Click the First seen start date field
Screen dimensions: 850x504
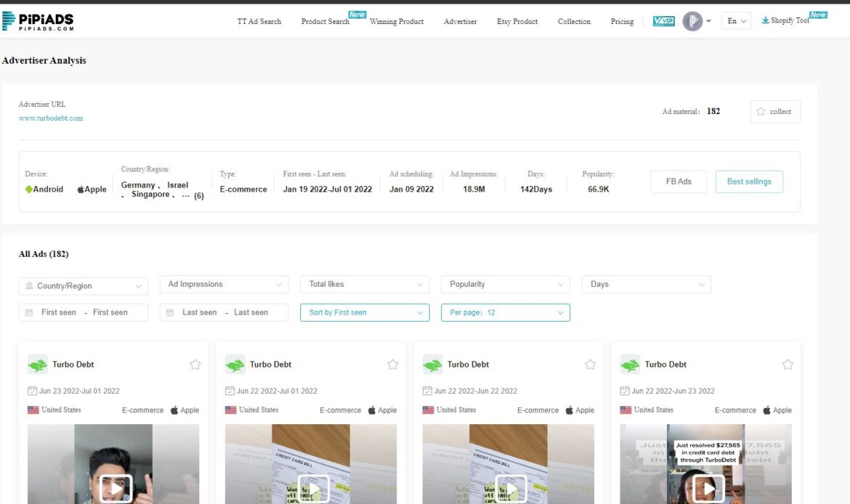pyautogui.click(x=59, y=313)
